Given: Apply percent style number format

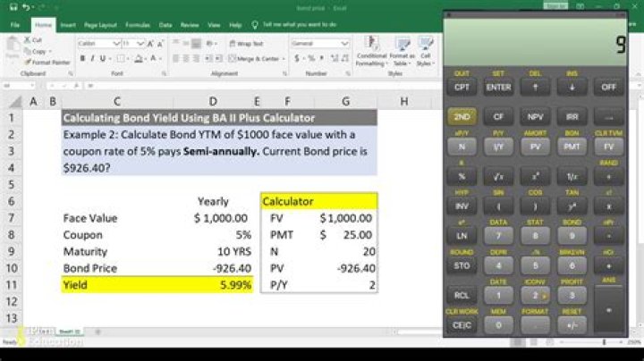Looking at the screenshot, I should (x=311, y=59).
